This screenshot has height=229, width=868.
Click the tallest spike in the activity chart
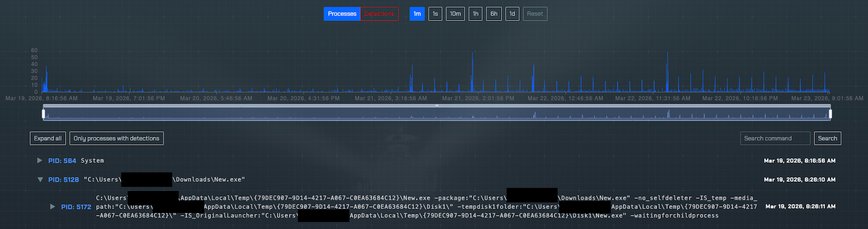click(x=667, y=71)
